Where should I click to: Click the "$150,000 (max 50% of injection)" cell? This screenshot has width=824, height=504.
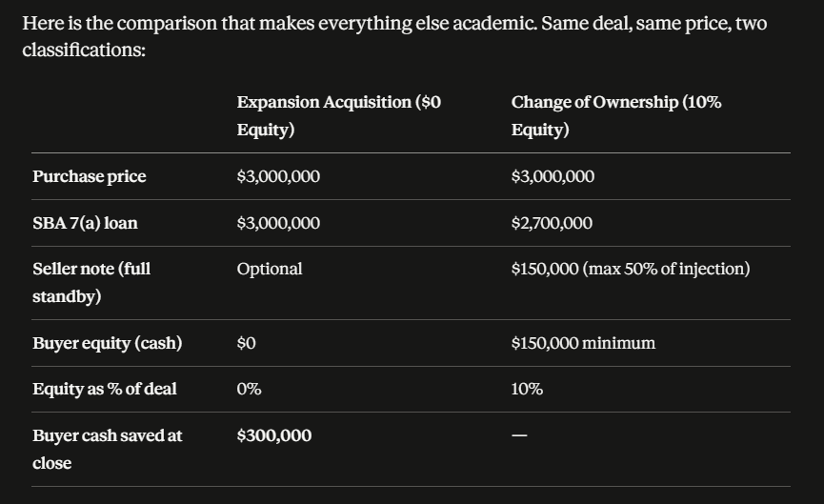(x=630, y=269)
